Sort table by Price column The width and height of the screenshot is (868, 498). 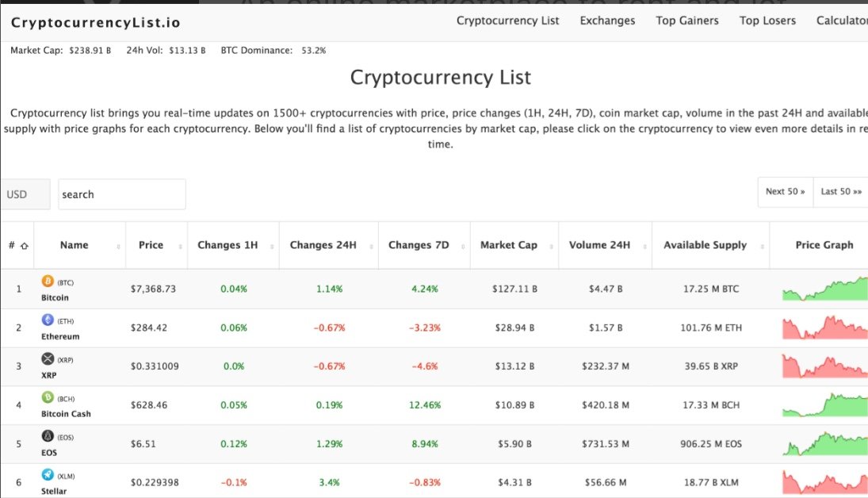point(151,245)
